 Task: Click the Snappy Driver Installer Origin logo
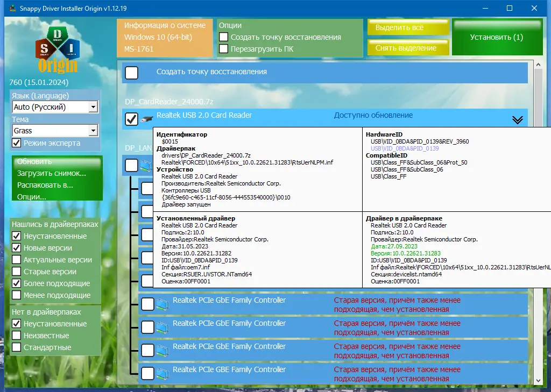pyautogui.click(x=57, y=49)
